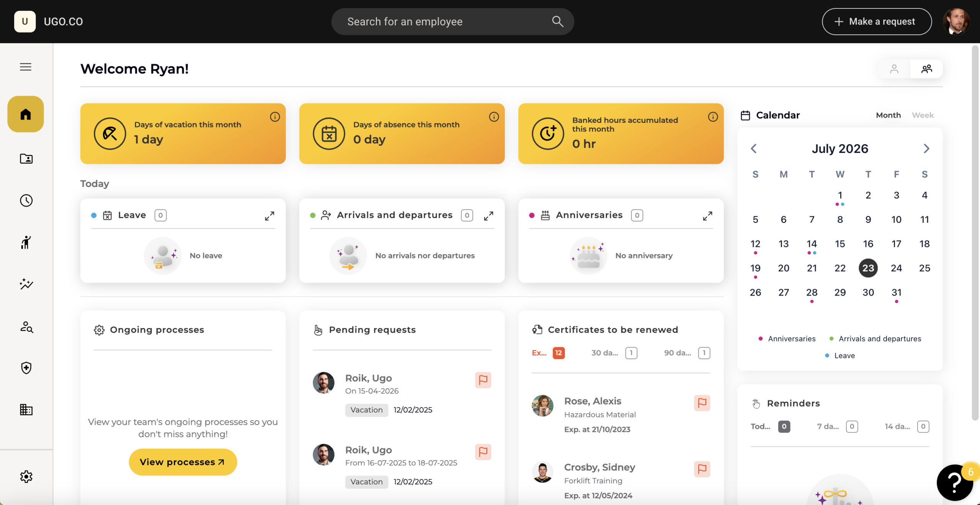Switch to team view toggle
980x505 pixels.
926,69
